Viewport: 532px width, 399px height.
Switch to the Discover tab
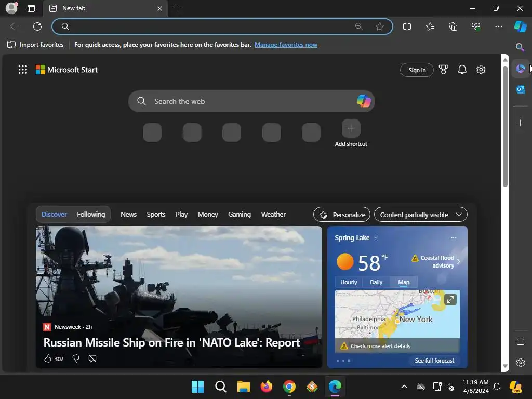click(x=54, y=215)
